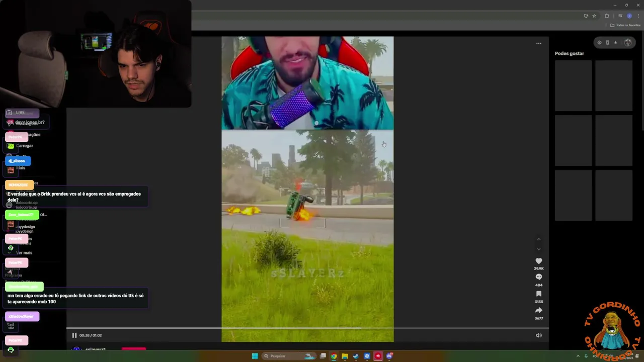
Task: Click the download desktop app icon
Action: point(615,43)
